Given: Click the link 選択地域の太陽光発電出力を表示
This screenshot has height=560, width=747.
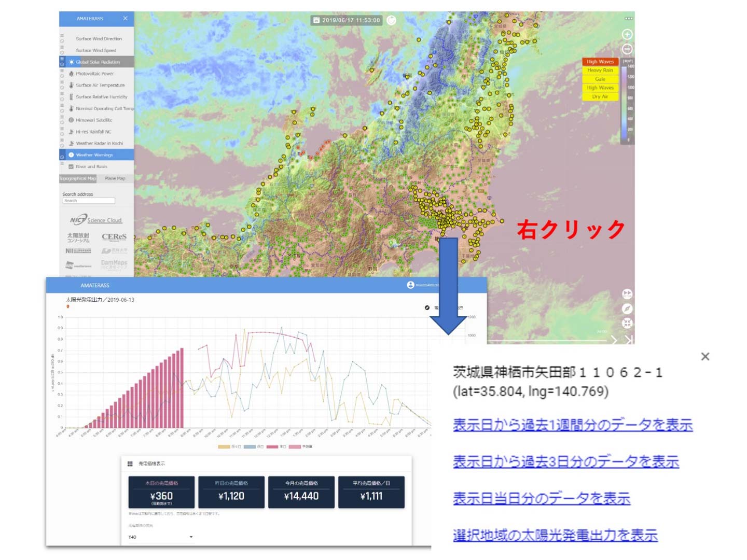Looking at the screenshot, I should [555, 535].
